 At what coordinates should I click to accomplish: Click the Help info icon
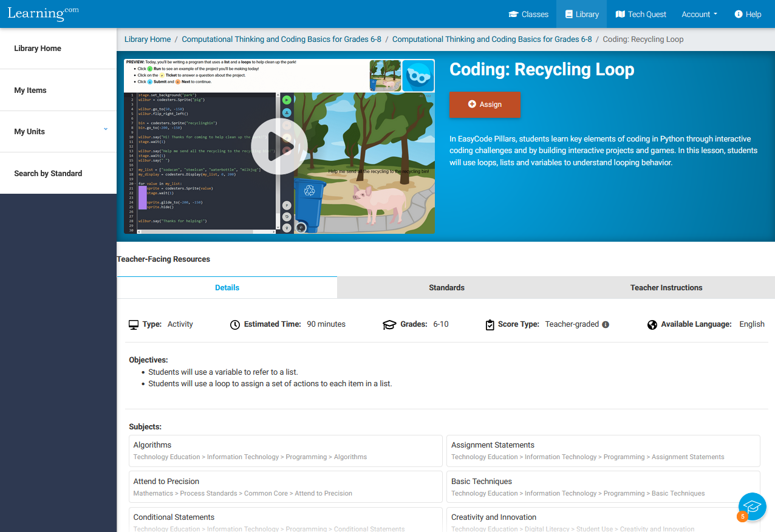[x=737, y=14]
